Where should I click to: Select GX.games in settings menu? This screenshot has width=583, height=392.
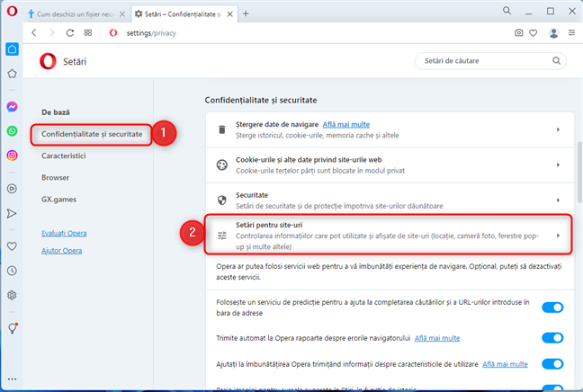[58, 200]
